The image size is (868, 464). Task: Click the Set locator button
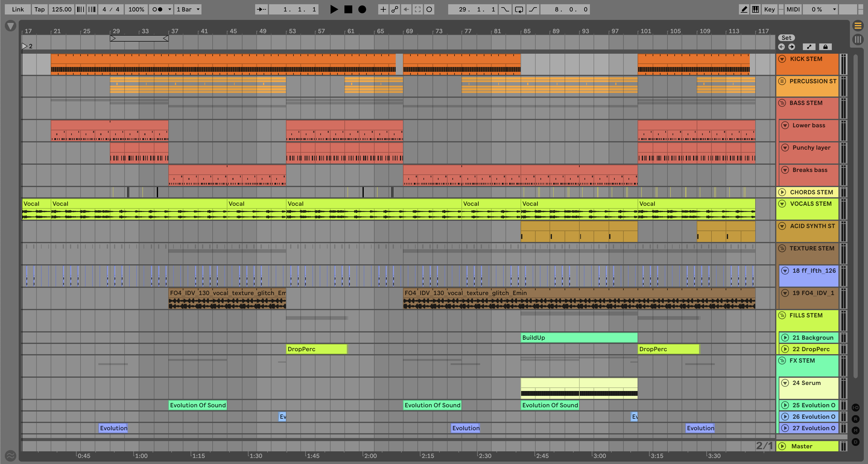[786, 38]
